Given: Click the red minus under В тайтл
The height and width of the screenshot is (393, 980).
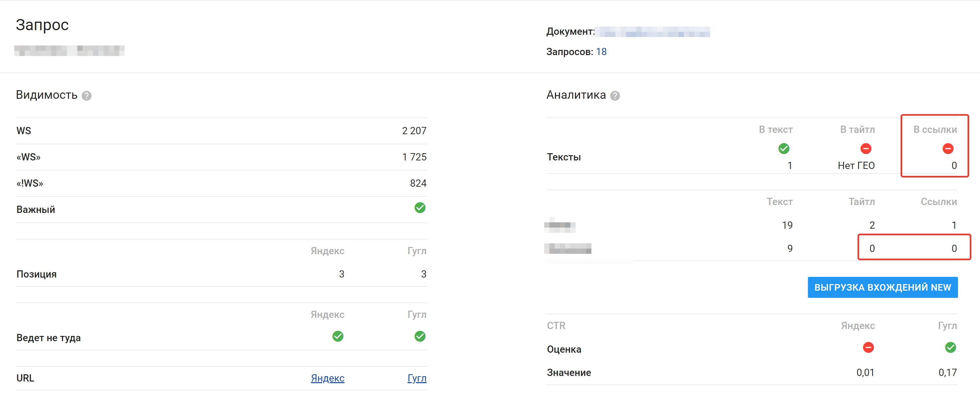Looking at the screenshot, I should tap(866, 148).
